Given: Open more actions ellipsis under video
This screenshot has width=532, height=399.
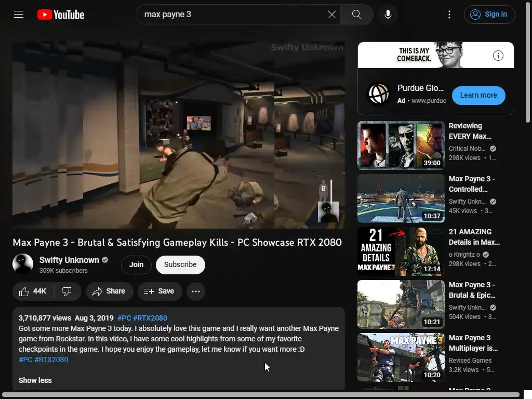Looking at the screenshot, I should (196, 291).
